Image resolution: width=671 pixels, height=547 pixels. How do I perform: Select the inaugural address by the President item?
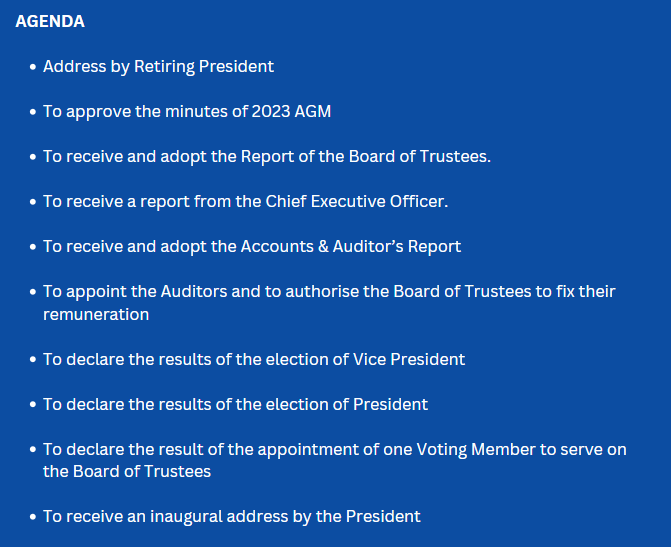click(232, 517)
